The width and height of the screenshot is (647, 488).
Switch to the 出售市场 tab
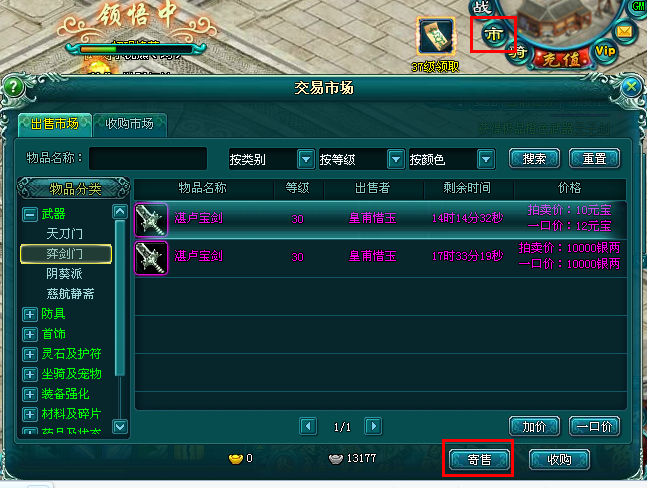54,124
